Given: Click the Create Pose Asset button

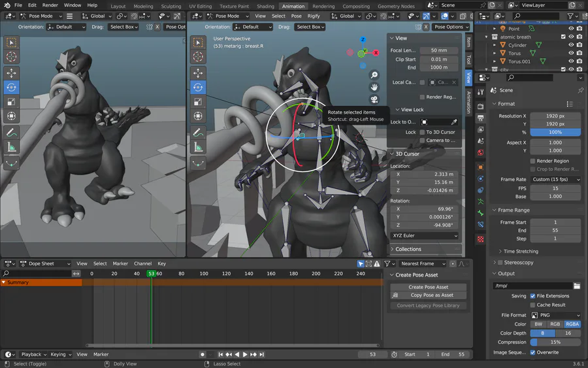Looking at the screenshot, I should (428, 287).
